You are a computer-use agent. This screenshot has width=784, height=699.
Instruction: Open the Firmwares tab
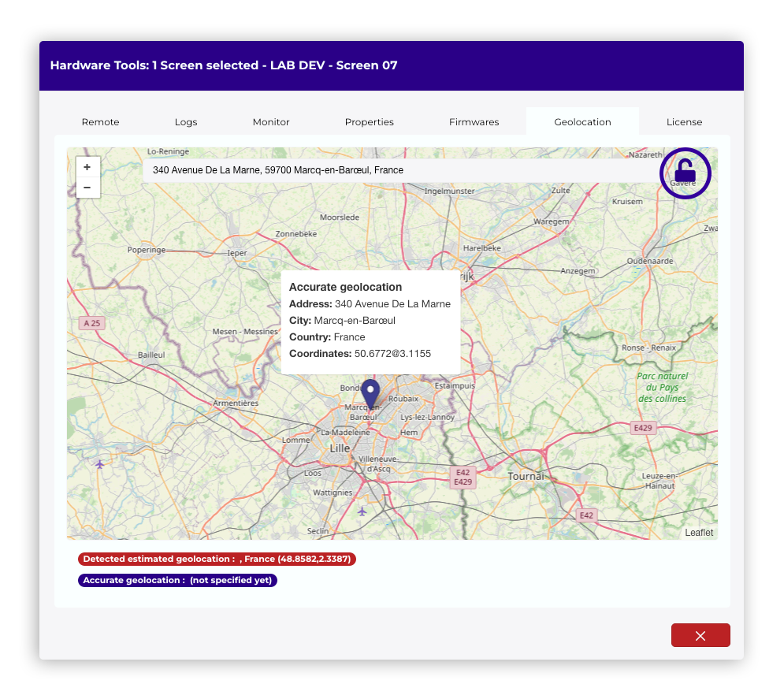[474, 122]
